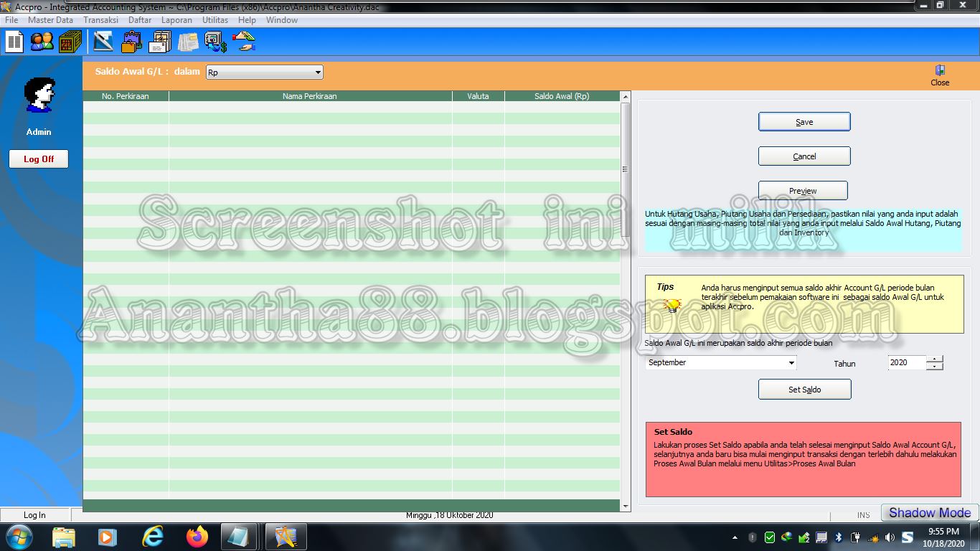Click the Accpro taskbar icon
Viewport: 980px width, 551px height.
pos(286,537)
